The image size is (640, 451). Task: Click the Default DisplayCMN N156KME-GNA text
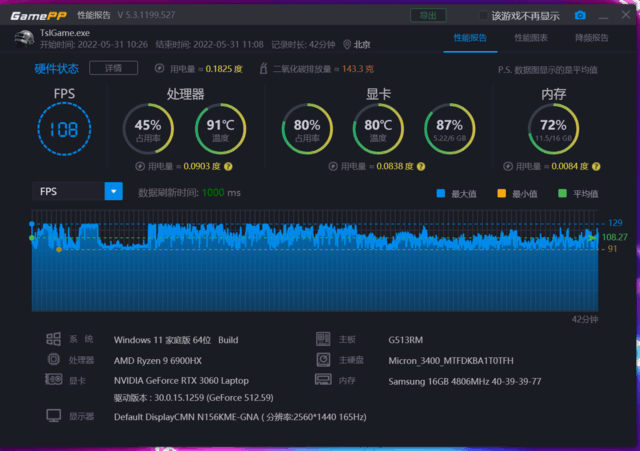point(240,417)
